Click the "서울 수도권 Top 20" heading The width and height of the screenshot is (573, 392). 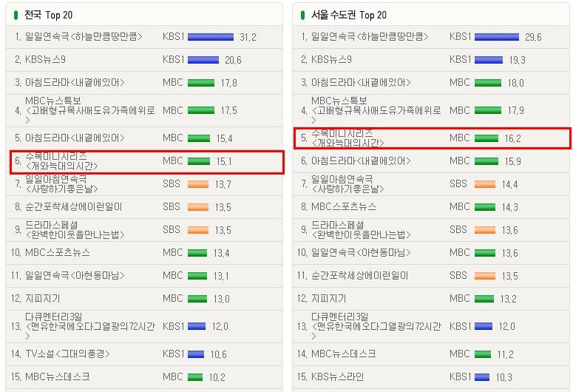pyautogui.click(x=349, y=15)
